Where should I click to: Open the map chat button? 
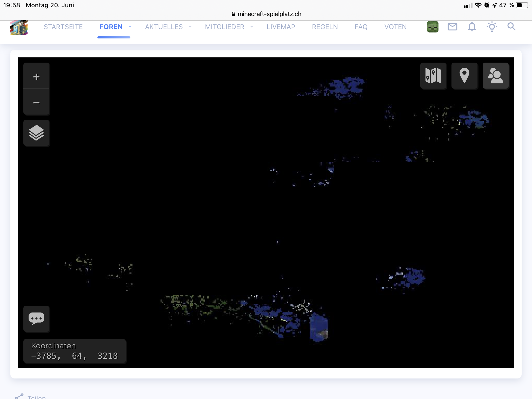pyautogui.click(x=36, y=318)
